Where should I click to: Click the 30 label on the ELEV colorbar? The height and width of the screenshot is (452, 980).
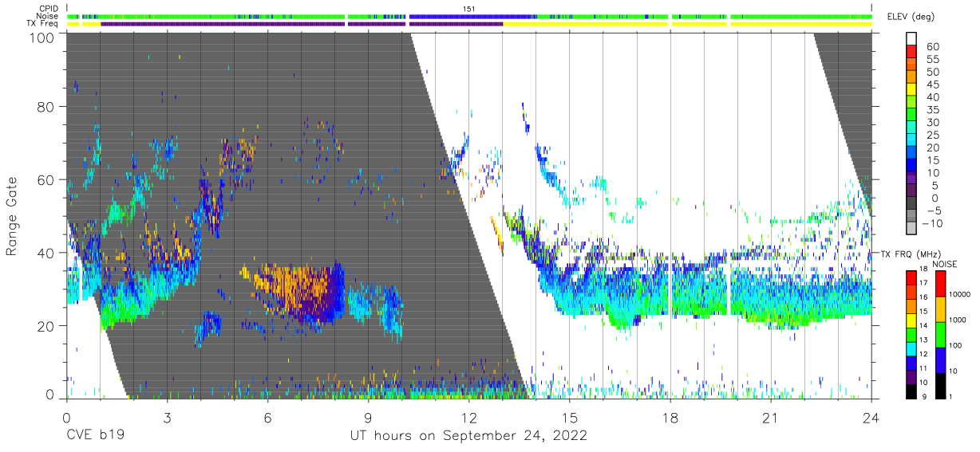coord(933,123)
